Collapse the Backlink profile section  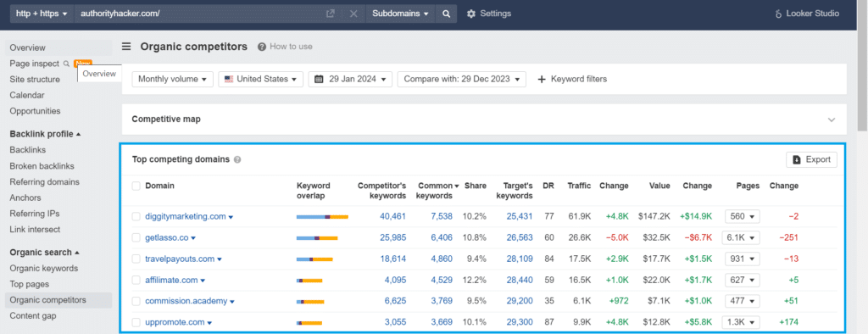click(x=46, y=134)
